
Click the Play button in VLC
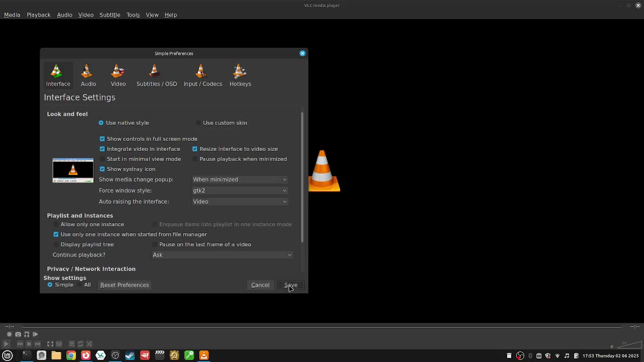6,344
